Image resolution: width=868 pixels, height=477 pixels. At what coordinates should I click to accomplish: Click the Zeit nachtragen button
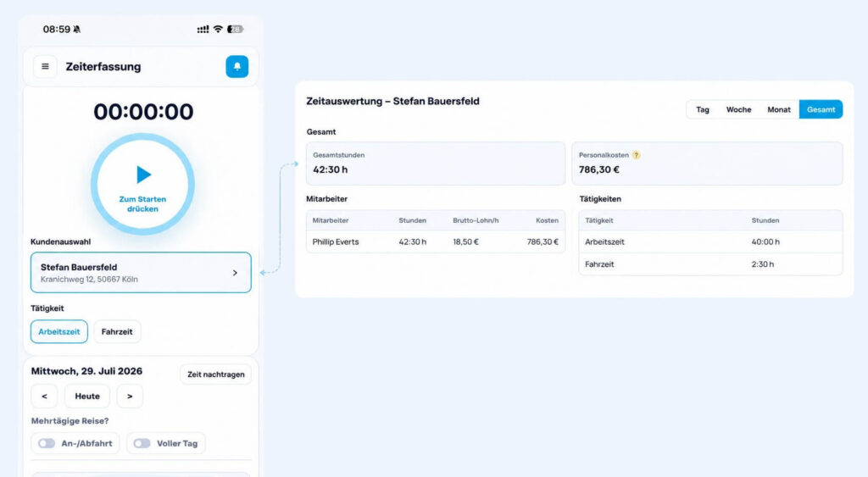[x=216, y=374]
